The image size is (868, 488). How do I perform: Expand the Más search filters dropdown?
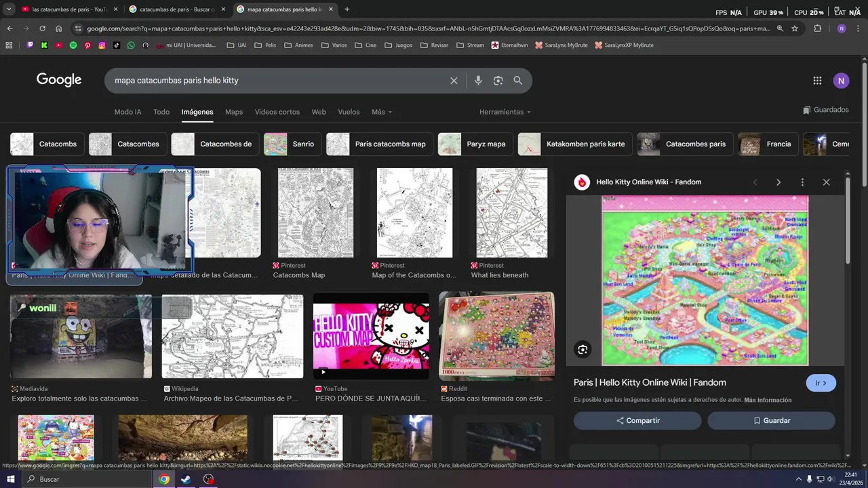click(x=382, y=112)
